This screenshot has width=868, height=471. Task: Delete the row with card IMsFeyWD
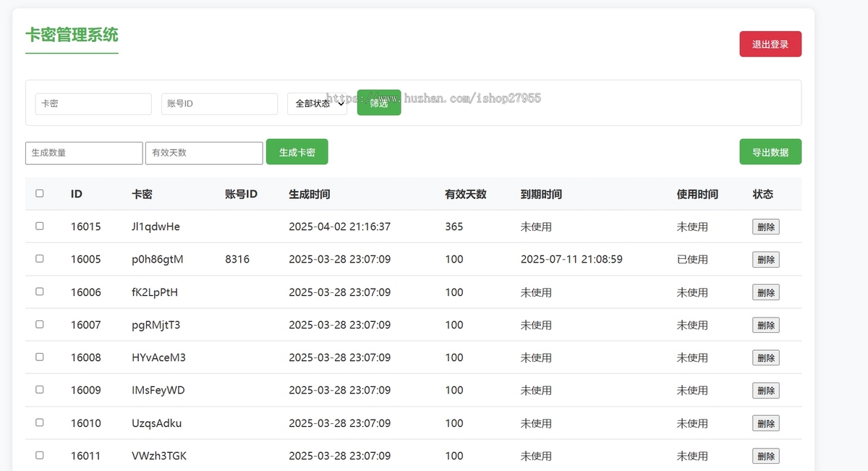(x=766, y=390)
